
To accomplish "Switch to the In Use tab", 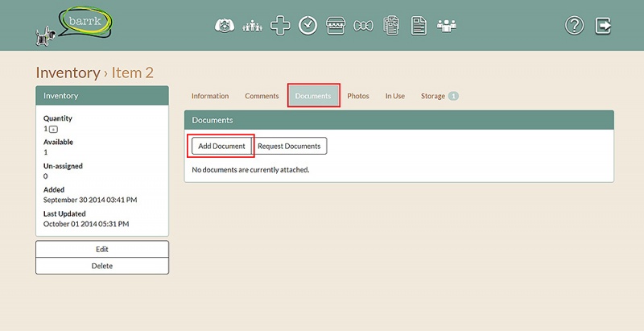I will tap(394, 96).
